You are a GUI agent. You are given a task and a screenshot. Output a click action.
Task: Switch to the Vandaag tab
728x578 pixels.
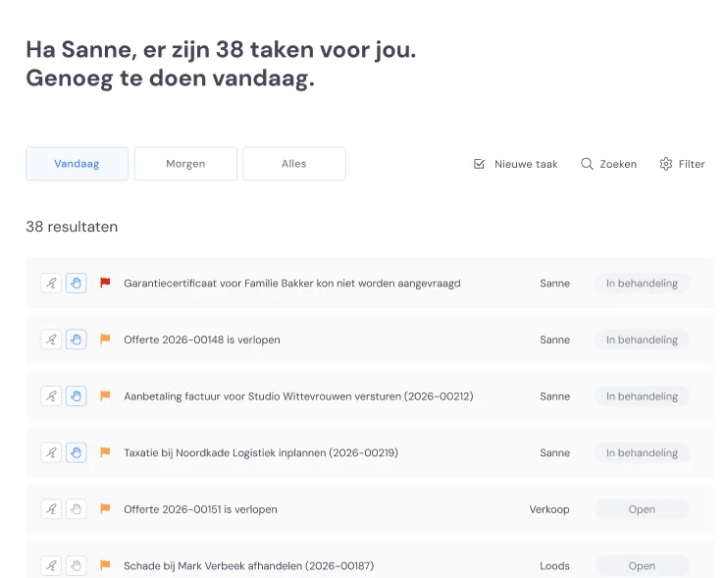(78, 164)
